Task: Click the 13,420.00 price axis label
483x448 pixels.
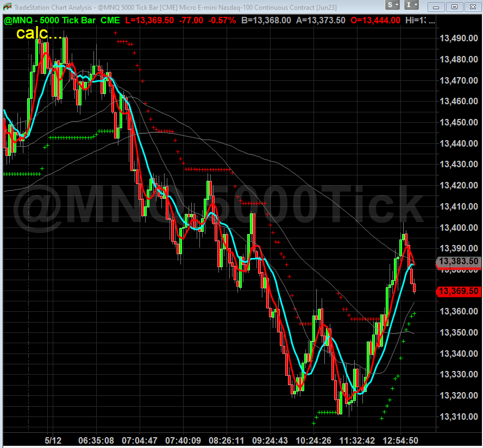Action: pos(459,185)
